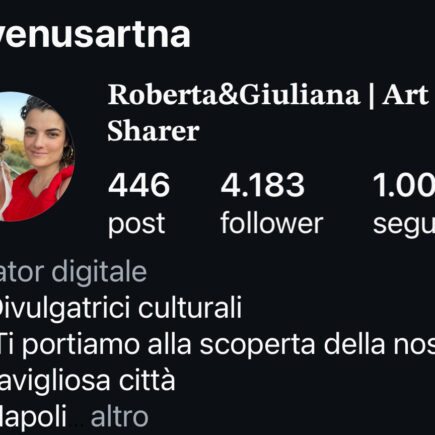Viewport: 435px width, 435px height.
Task: Select the follower label text
Action: click(x=272, y=223)
